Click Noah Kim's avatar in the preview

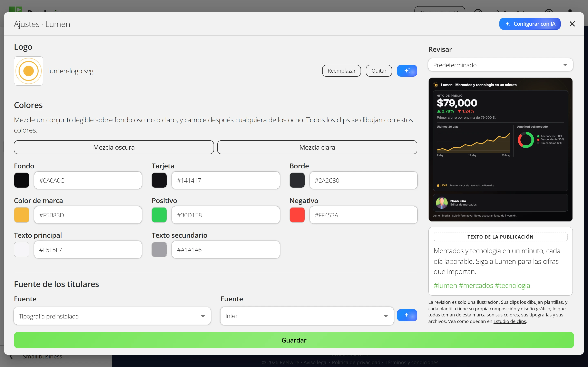441,202
